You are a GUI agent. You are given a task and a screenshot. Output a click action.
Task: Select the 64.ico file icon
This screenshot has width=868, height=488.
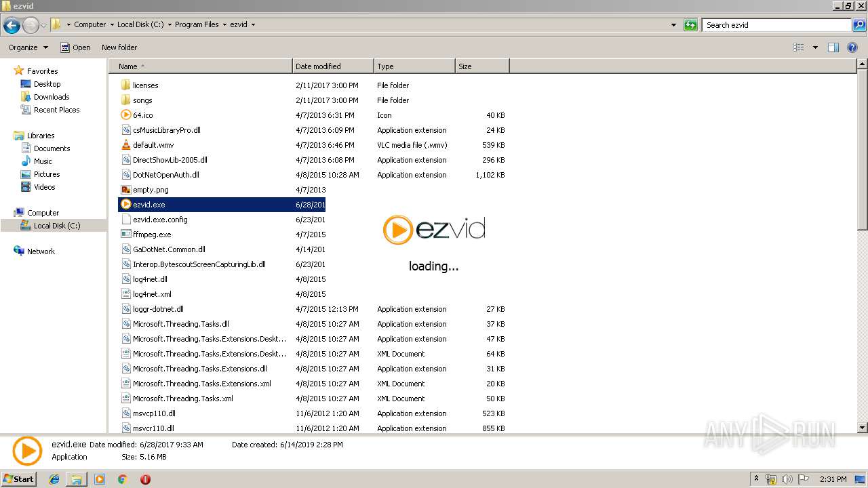pos(126,115)
